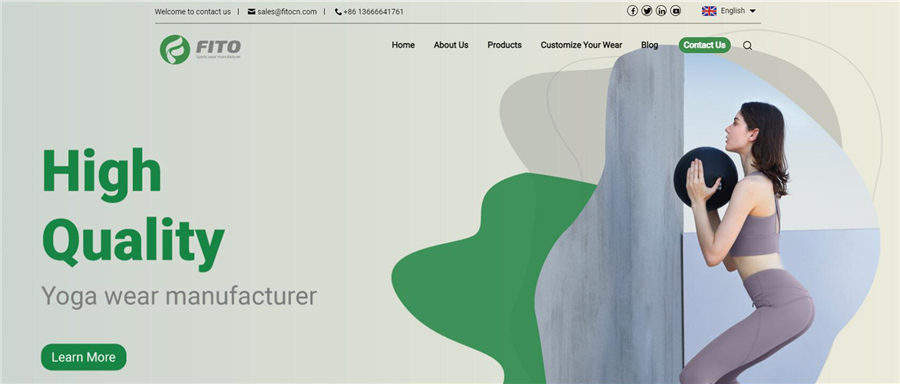
Task: Open the YouTube social icon
Action: click(676, 11)
